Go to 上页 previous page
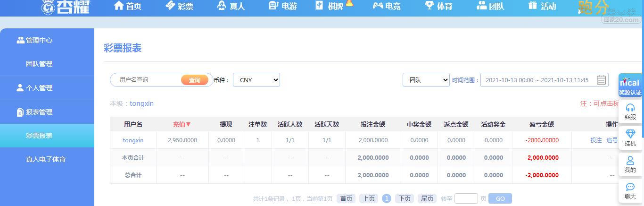The width and height of the screenshot is (644, 206). (x=369, y=198)
